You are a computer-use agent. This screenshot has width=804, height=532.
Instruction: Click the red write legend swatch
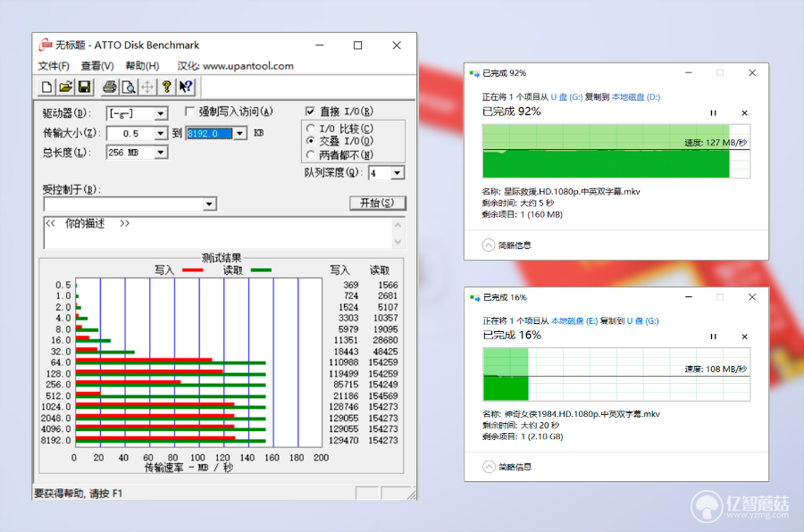click(x=193, y=270)
